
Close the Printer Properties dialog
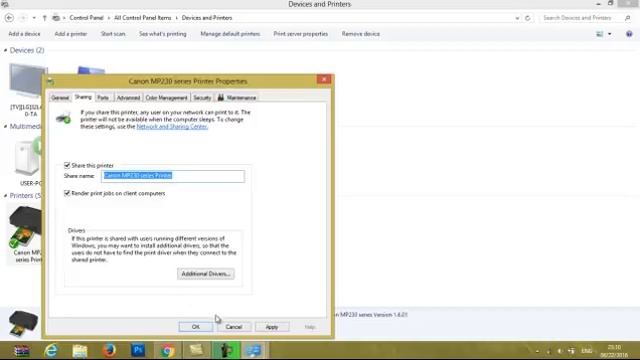pos(324,79)
